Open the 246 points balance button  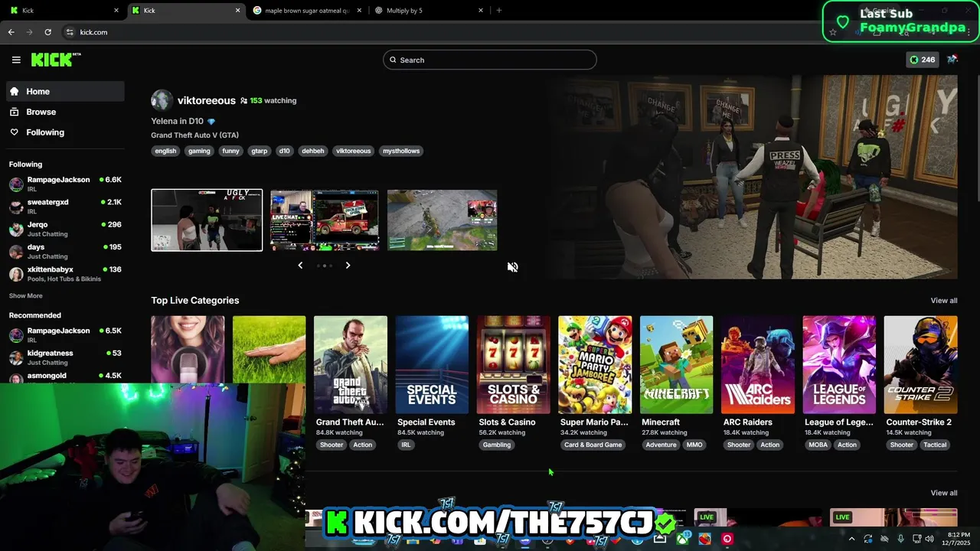pyautogui.click(x=922, y=60)
